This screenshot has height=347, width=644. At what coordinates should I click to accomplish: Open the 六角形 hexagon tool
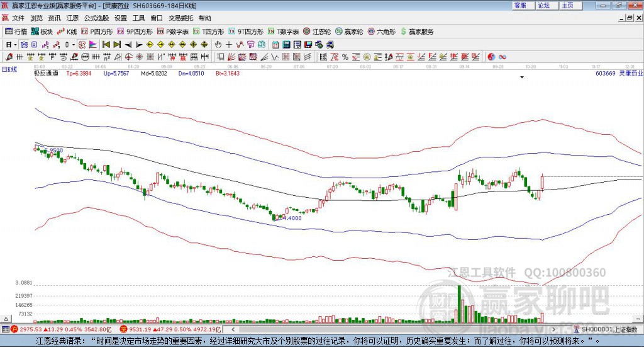tap(382, 31)
